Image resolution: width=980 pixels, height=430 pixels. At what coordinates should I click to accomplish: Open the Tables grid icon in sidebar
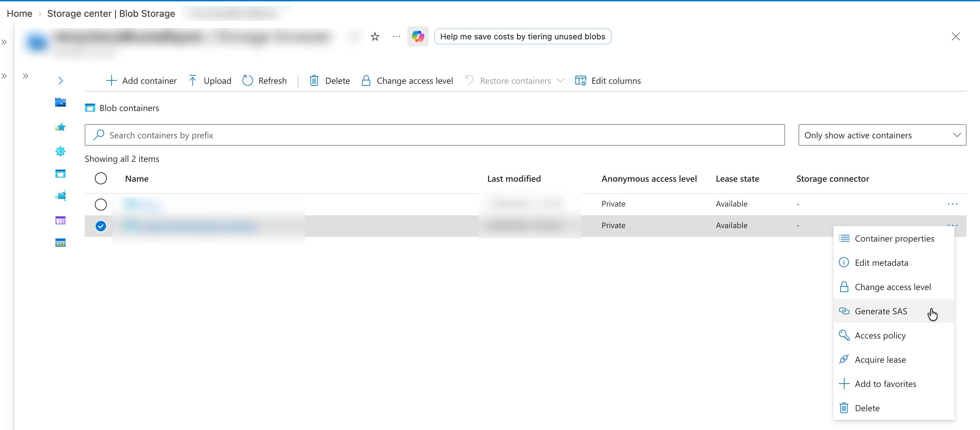60,243
